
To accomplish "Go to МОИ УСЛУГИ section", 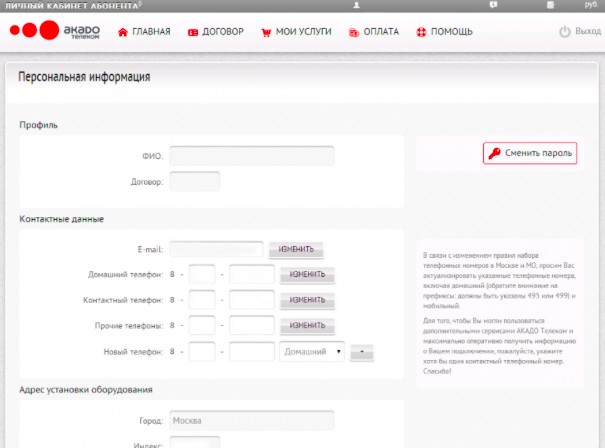I will 296,32.
